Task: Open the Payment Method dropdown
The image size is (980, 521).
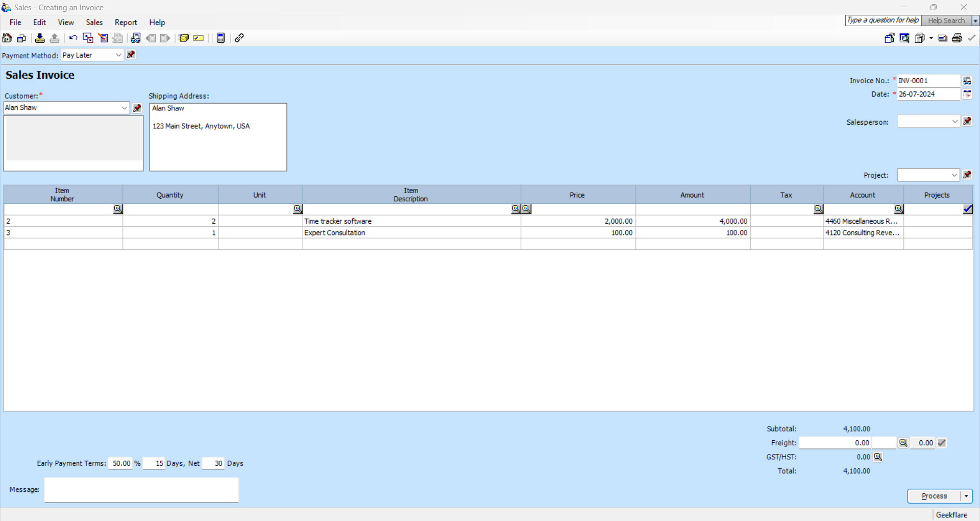Action: click(x=118, y=55)
